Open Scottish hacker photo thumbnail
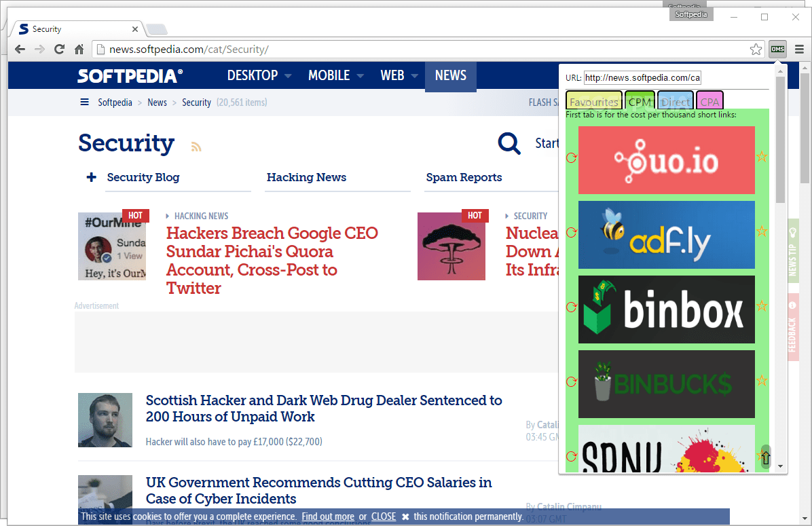Image resolution: width=812 pixels, height=526 pixels. 105,420
